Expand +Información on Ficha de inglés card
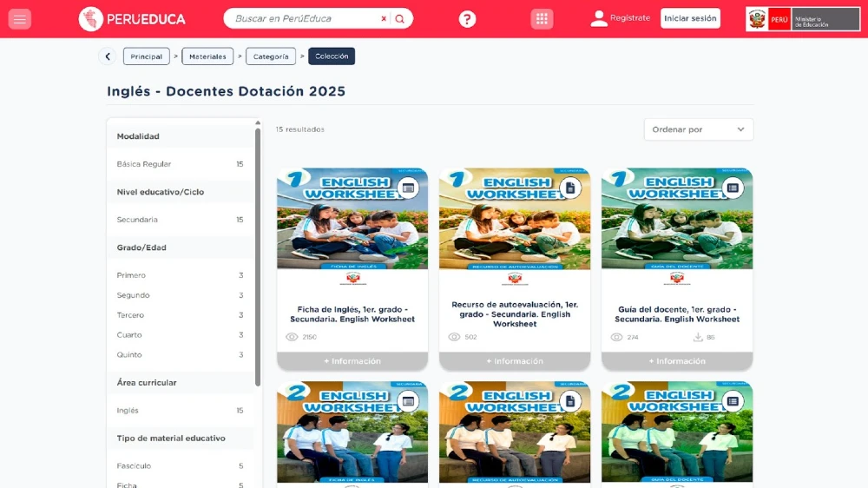Viewport: 868px width, 488px height. (x=352, y=361)
